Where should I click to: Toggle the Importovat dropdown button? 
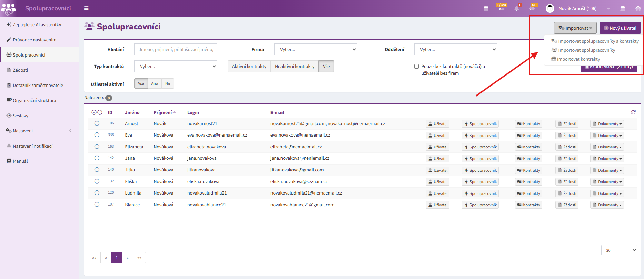pos(575,28)
